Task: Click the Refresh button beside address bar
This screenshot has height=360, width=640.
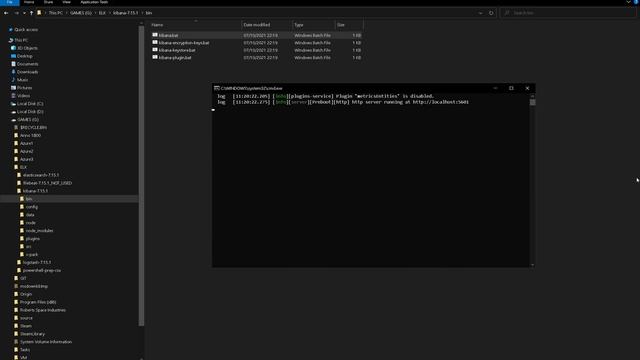Action: (x=491, y=13)
